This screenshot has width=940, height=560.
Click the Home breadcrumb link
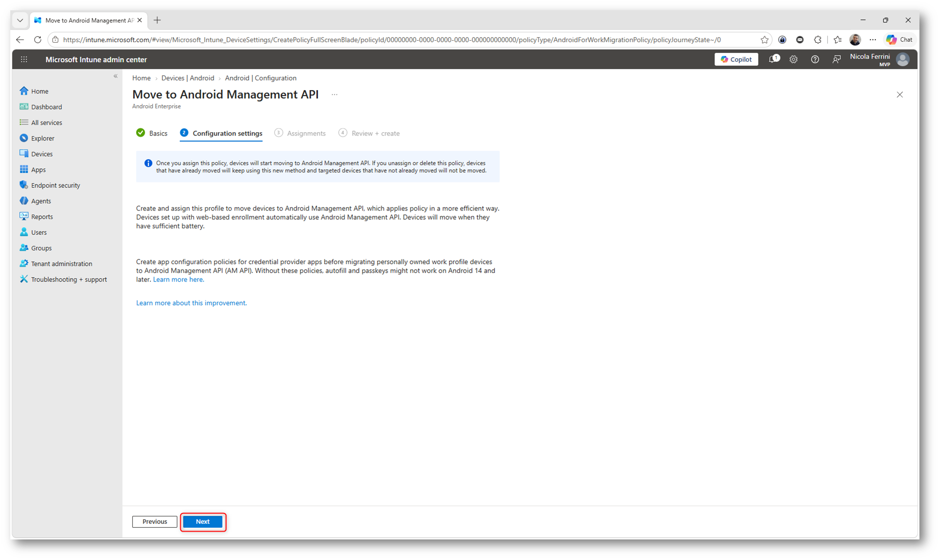tap(141, 78)
